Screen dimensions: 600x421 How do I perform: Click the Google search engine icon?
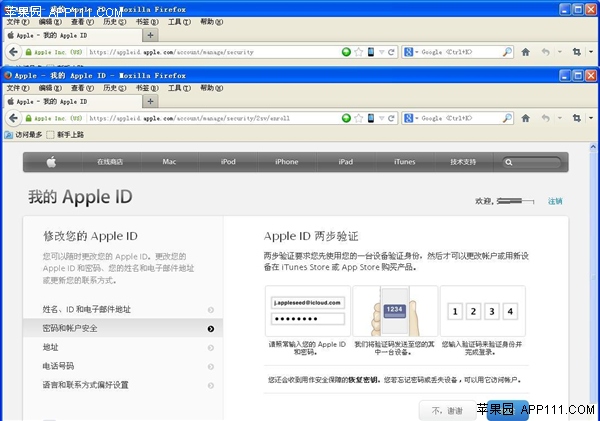410,118
